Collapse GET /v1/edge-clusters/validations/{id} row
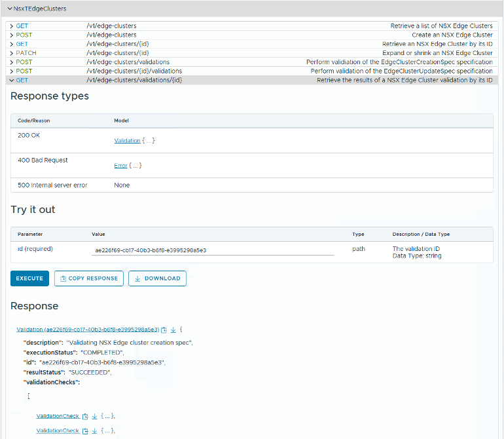Image resolution: width=504 pixels, height=439 pixels. pyautogui.click(x=12, y=80)
